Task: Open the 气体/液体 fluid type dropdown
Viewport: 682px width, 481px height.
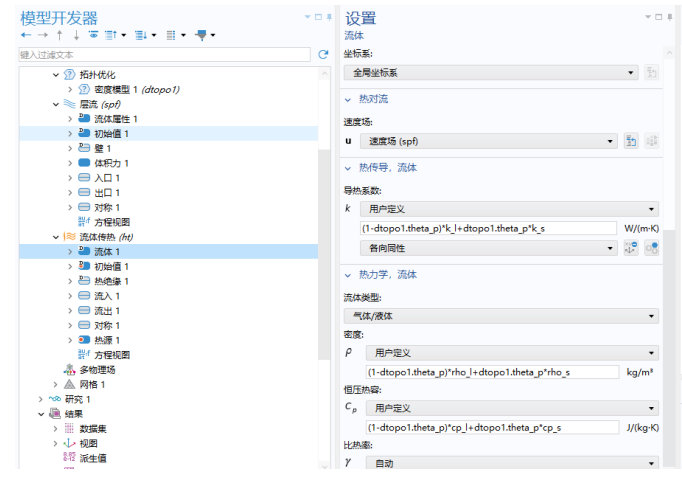Action: click(x=501, y=316)
